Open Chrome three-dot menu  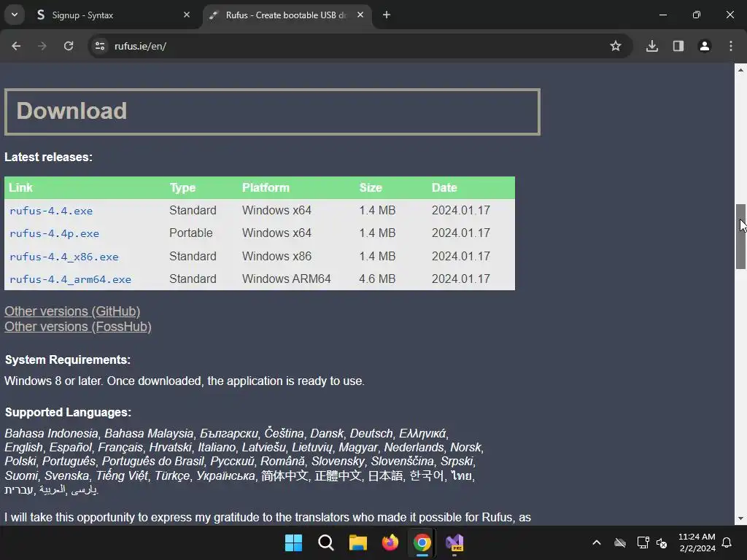pos(731,46)
